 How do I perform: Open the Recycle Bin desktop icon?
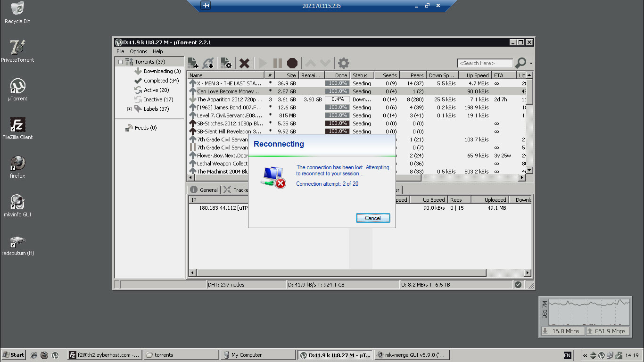[x=17, y=13]
